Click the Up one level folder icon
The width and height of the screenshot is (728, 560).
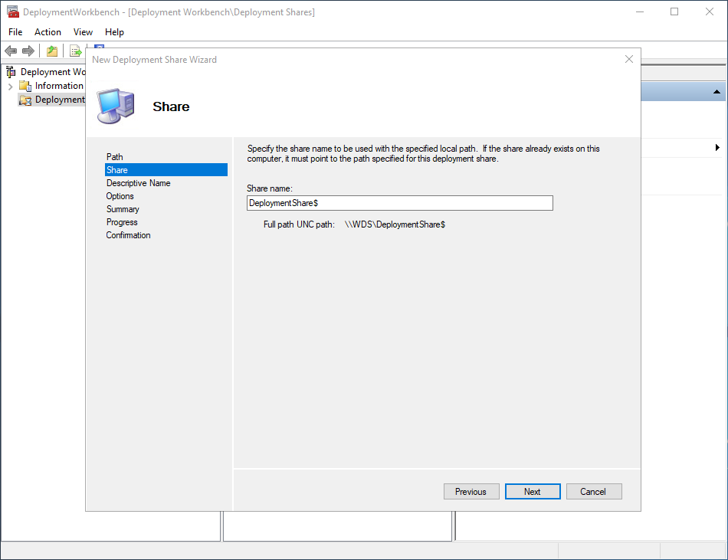(52, 51)
